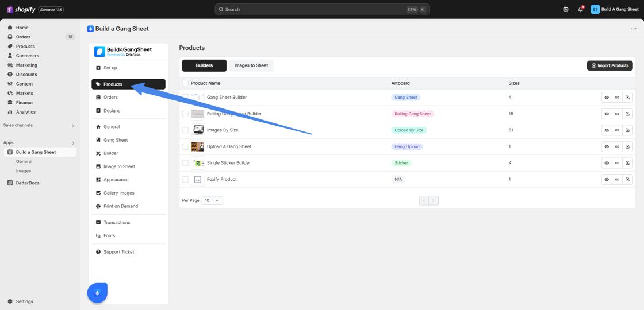Switch to Images to Sheet tab

251,65
